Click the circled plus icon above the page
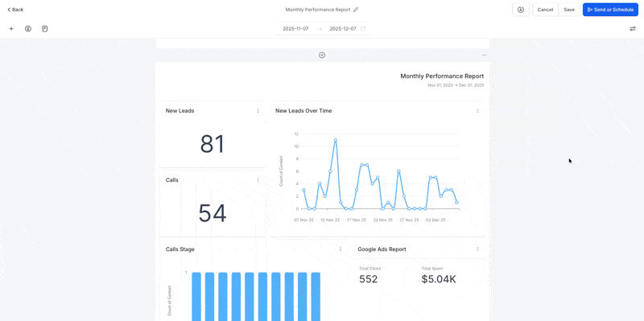Viewport: 644px width, 321px height. click(322, 55)
